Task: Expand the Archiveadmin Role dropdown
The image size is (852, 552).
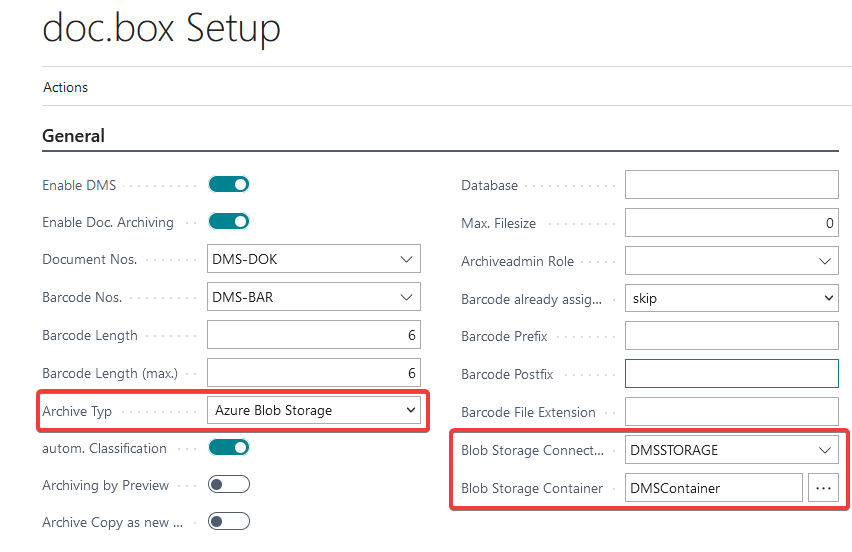Action: tap(825, 261)
